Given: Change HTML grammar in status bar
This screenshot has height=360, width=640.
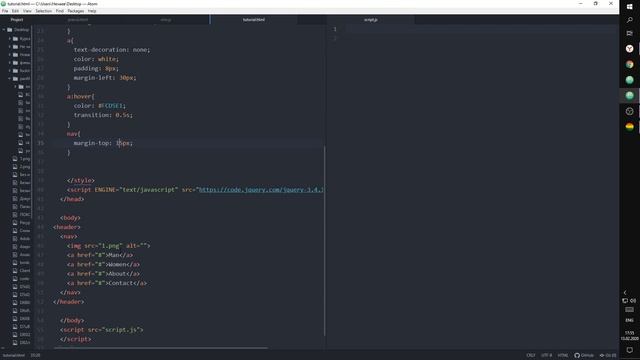Looking at the screenshot, I should pyautogui.click(x=563, y=356).
